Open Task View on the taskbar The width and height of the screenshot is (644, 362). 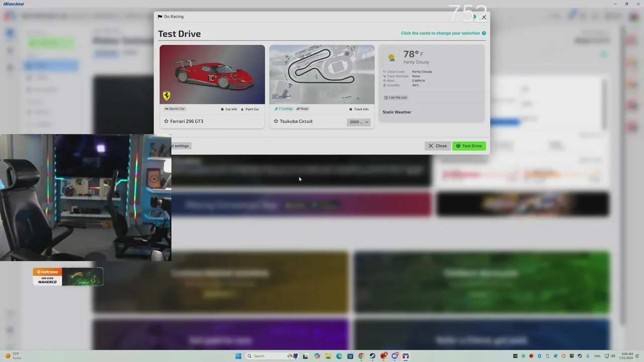(x=305, y=356)
